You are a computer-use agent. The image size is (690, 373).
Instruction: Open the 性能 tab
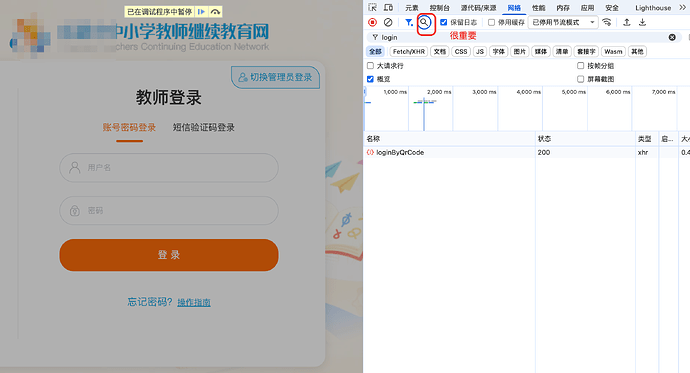(x=539, y=7)
